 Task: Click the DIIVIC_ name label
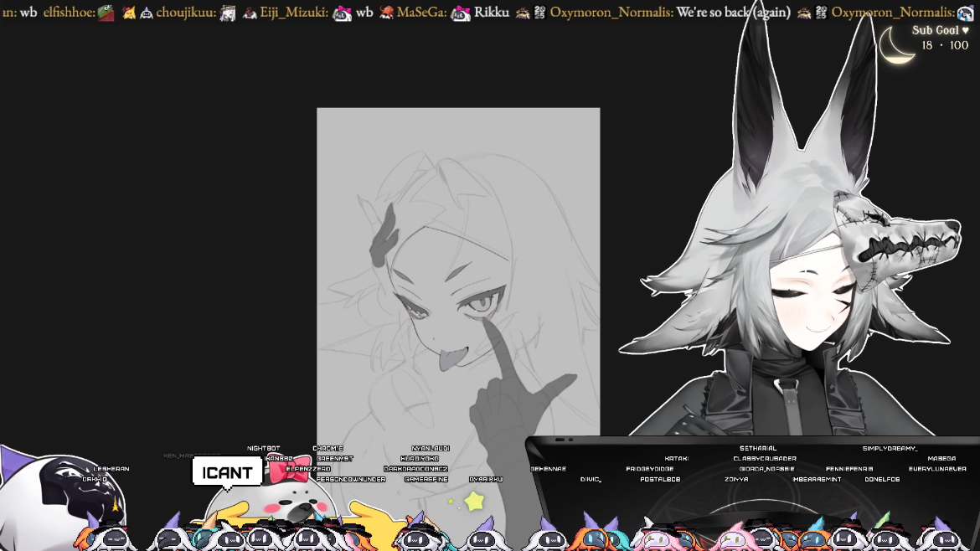click(591, 480)
